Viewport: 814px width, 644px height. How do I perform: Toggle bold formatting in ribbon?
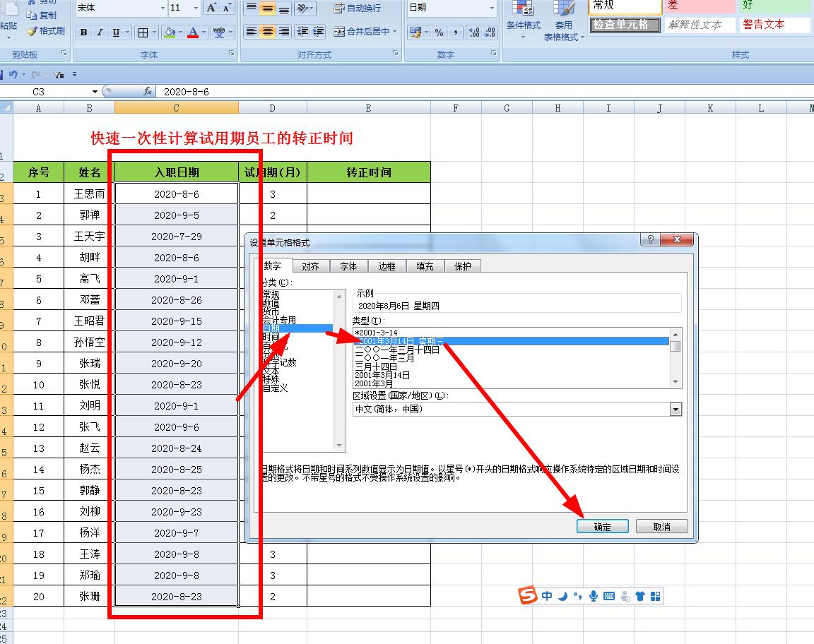tap(83, 32)
